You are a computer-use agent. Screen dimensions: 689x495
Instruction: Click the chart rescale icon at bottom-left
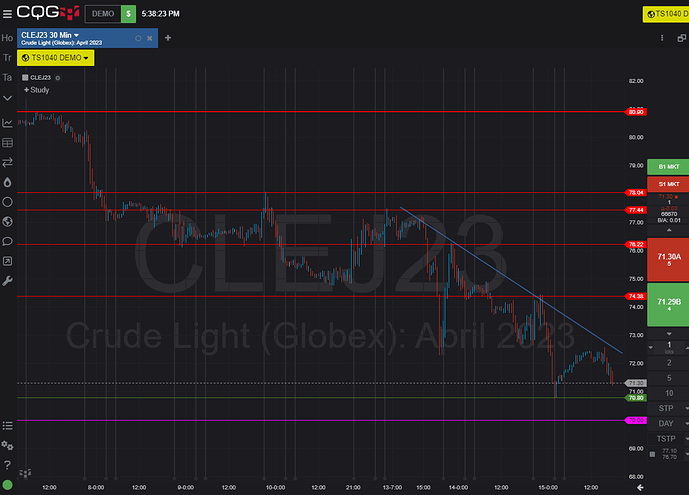pos(25,473)
